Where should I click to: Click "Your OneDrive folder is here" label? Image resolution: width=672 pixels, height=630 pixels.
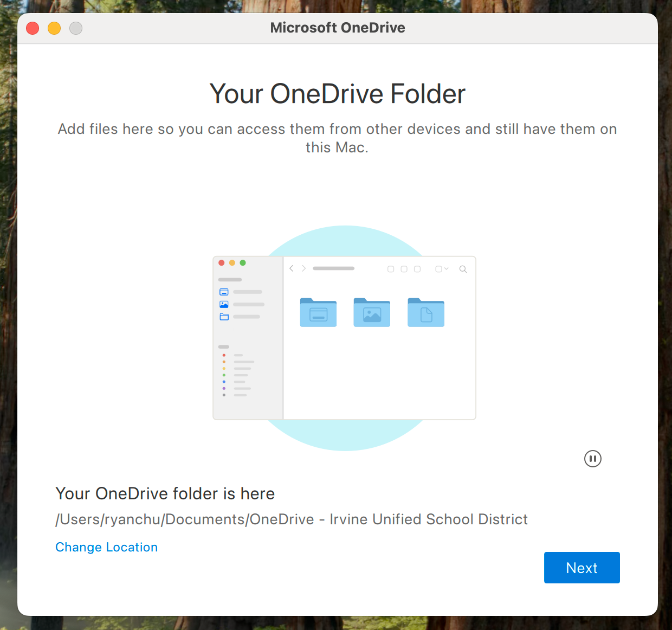(165, 493)
